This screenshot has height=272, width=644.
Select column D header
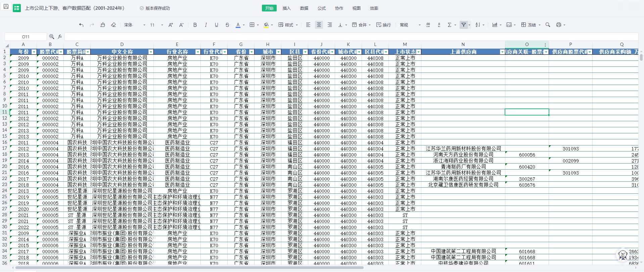click(122, 44)
